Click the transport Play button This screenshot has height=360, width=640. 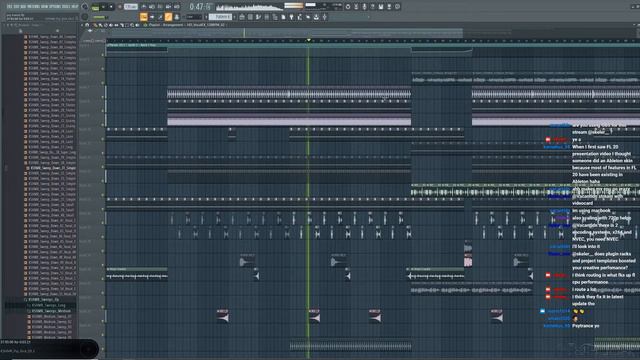coord(104,7)
